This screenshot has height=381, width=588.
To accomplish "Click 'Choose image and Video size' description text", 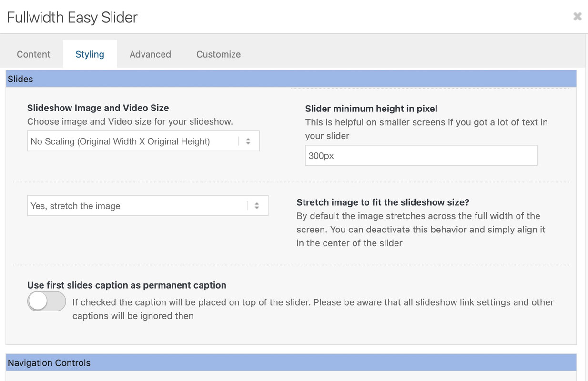I will point(130,121).
